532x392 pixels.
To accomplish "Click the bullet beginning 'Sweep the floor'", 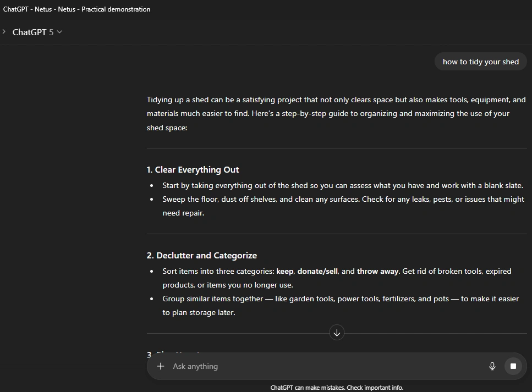I will pyautogui.click(x=342, y=200).
